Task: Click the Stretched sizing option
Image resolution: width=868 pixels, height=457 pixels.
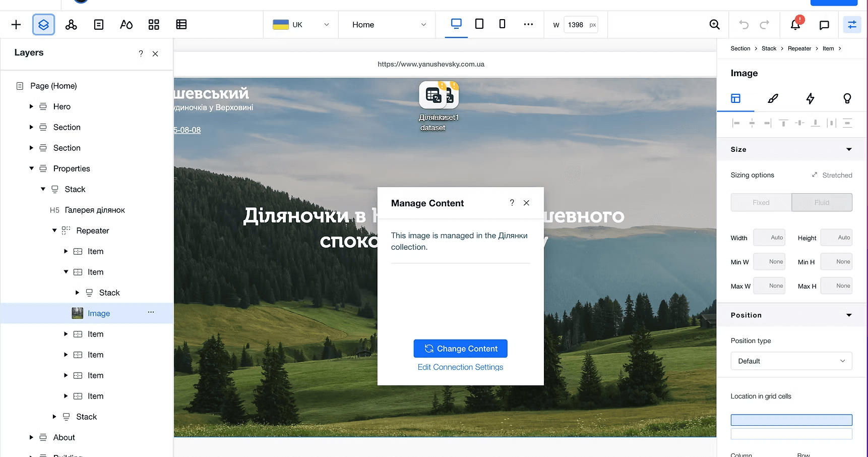Action: coord(832,175)
